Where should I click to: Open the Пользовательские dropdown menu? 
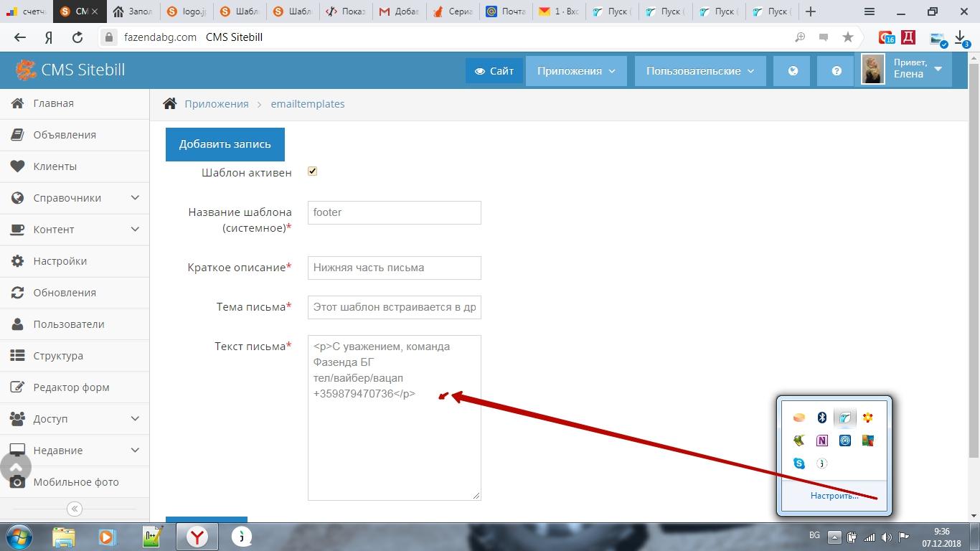[699, 71]
